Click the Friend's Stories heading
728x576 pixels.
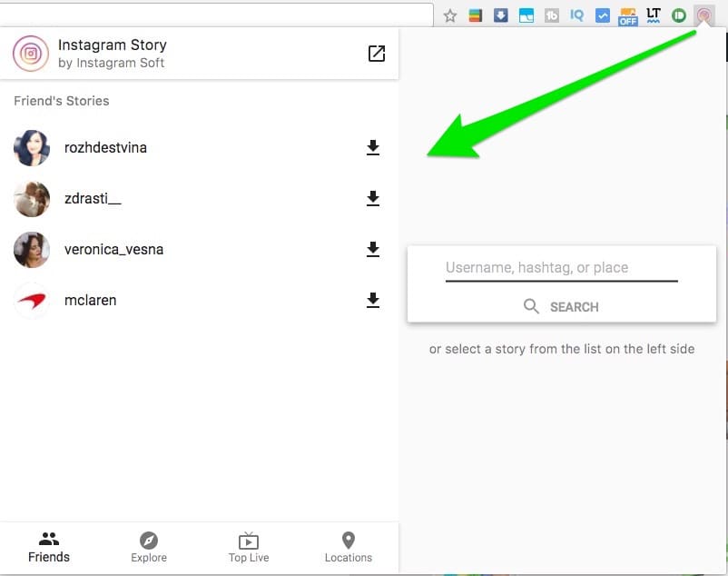pyautogui.click(x=62, y=101)
